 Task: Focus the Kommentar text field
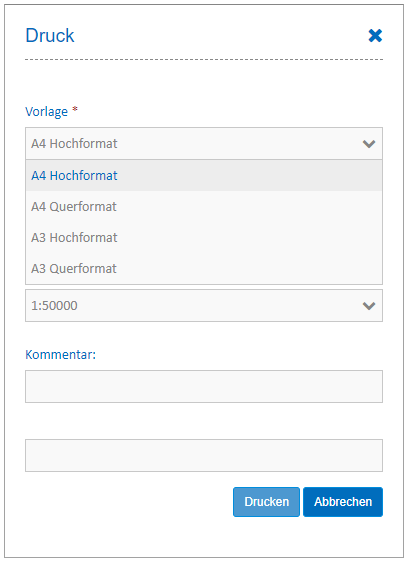point(204,386)
